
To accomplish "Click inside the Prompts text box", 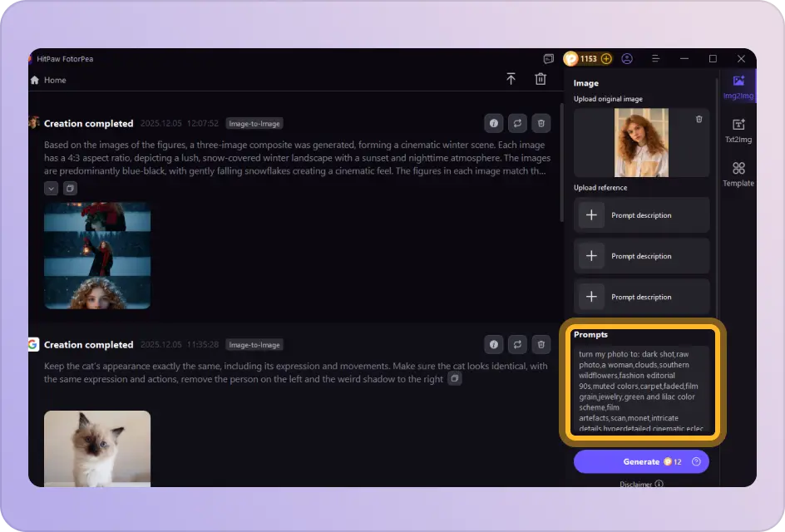I will pos(641,390).
